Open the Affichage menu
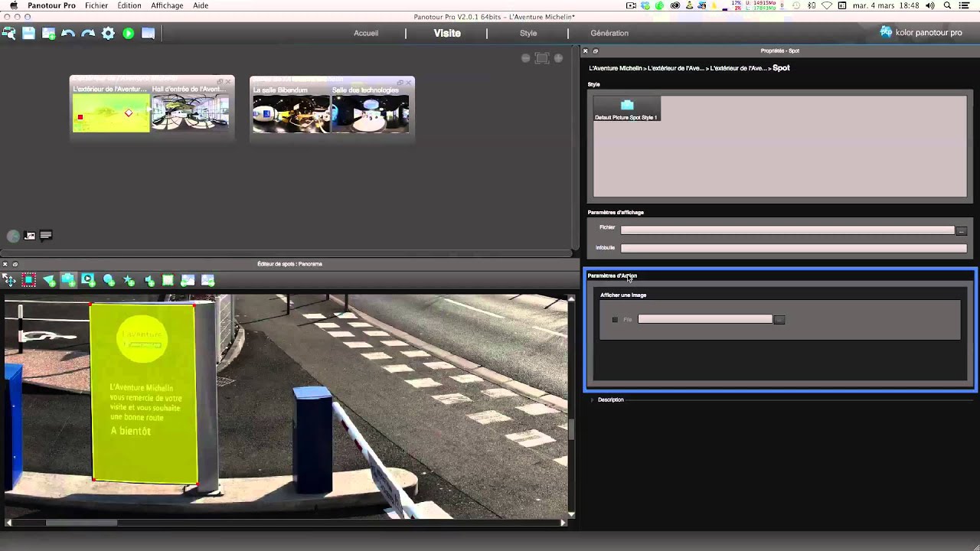Image resolution: width=980 pixels, height=551 pixels. coord(167,5)
